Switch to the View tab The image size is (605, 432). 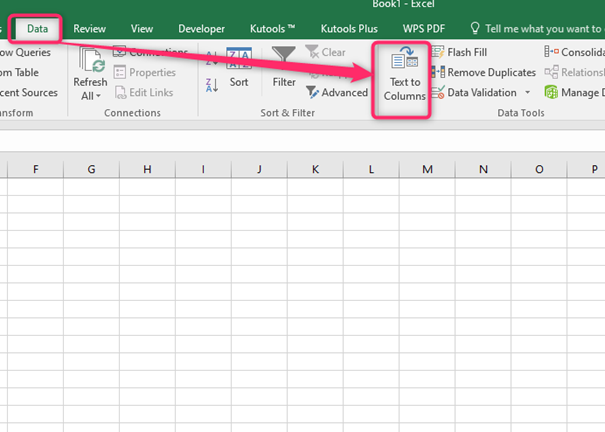coord(142,29)
